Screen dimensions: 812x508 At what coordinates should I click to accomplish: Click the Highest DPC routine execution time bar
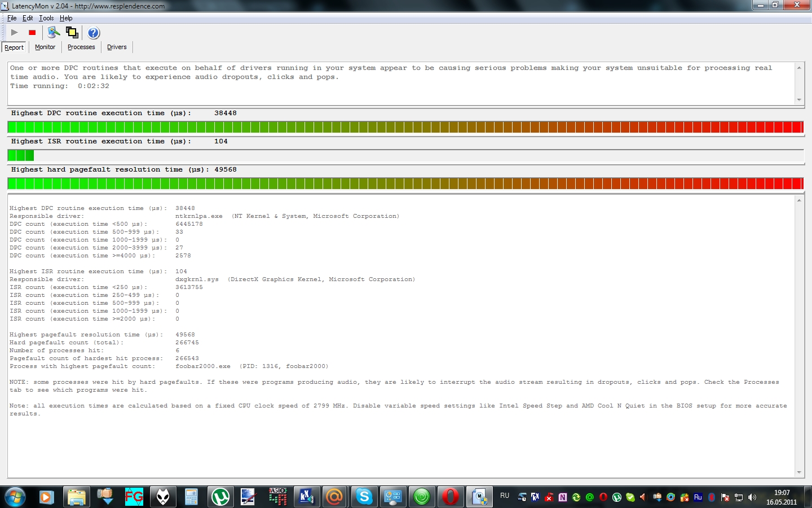click(405, 127)
